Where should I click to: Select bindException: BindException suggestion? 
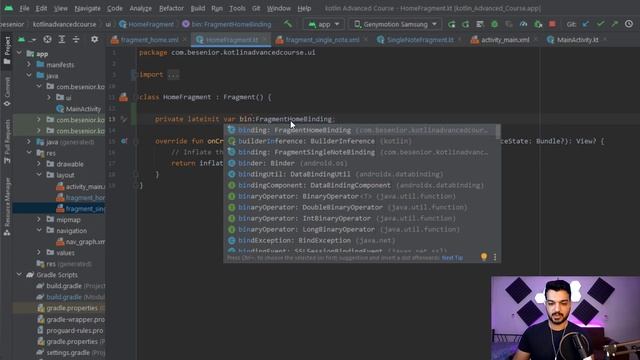(361, 240)
